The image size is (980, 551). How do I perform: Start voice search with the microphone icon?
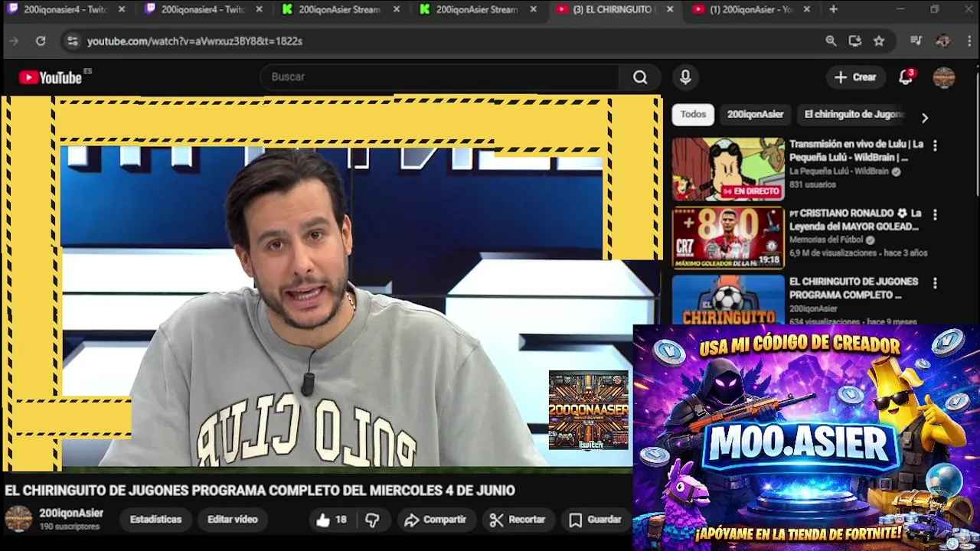point(685,77)
